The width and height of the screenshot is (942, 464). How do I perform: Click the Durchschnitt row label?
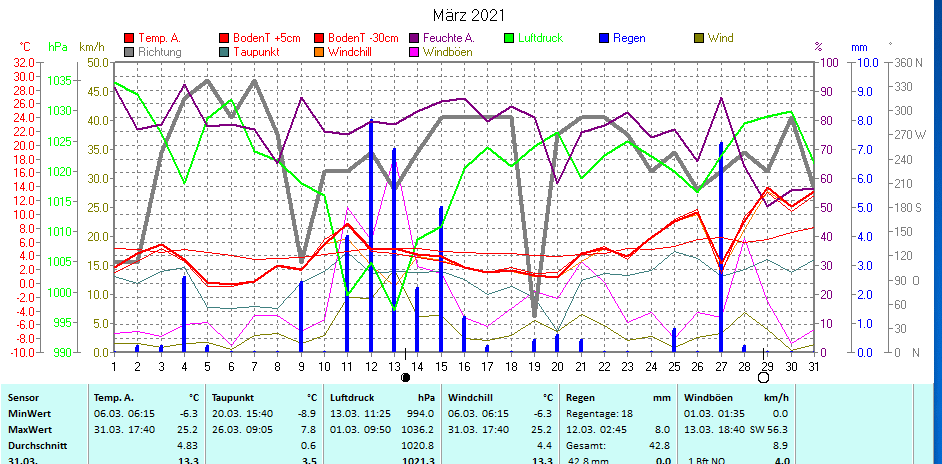point(37,446)
